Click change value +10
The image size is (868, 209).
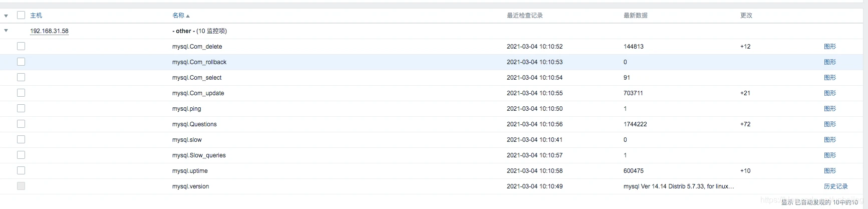click(745, 171)
